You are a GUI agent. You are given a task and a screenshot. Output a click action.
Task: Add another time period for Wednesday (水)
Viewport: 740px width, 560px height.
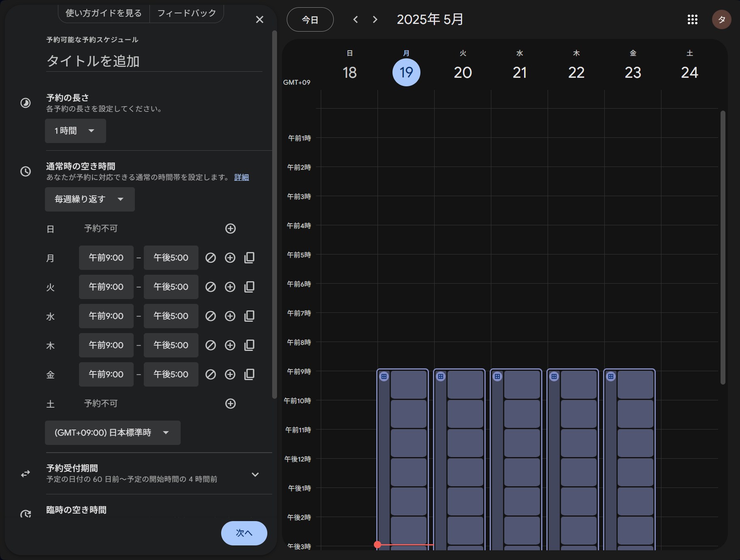230,316
